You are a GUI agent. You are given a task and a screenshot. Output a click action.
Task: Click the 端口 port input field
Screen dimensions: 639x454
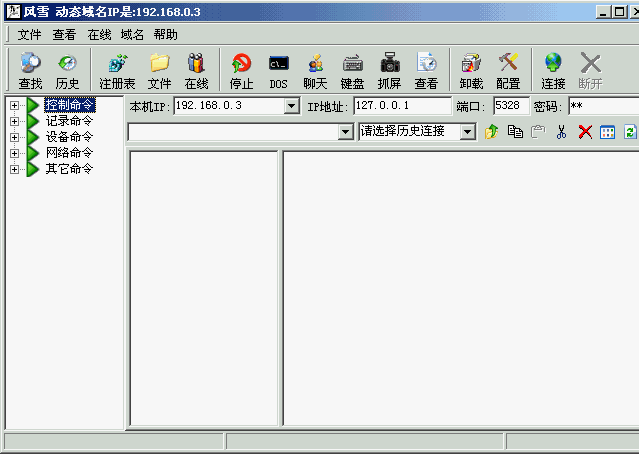coord(510,106)
